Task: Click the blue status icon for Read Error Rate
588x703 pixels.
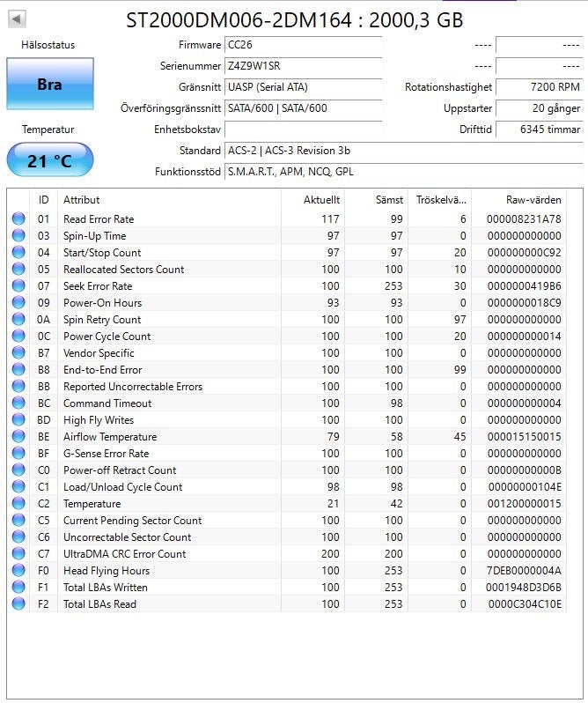Action: (x=18, y=218)
